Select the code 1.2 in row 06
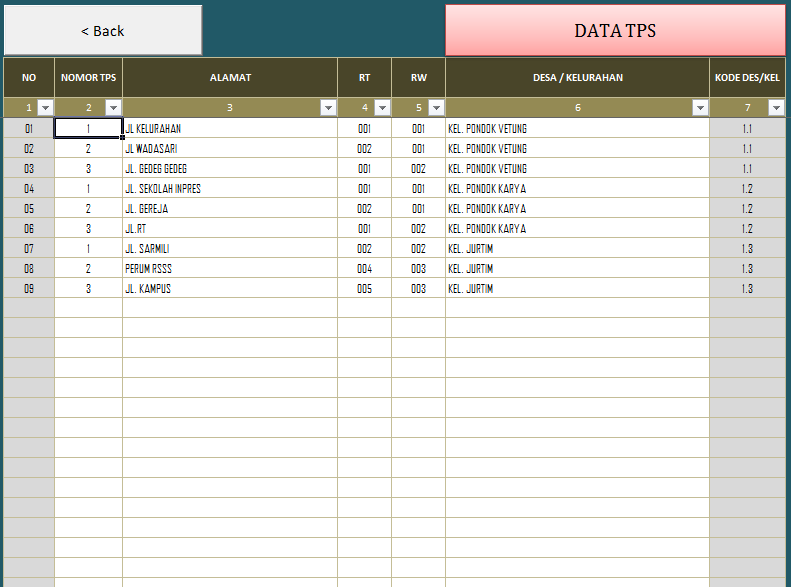This screenshot has width=791, height=587. point(747,228)
